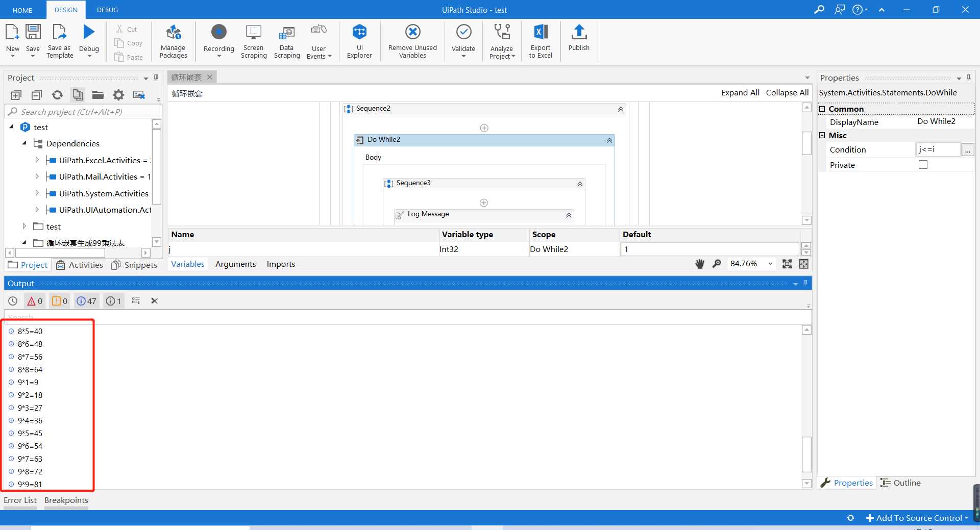Toggle overview panel icon in designer
The width and height of the screenshot is (980, 530).
tap(804, 264)
